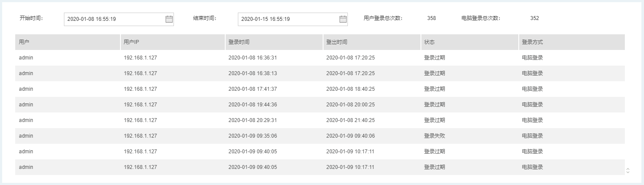644x185 pixels.
Task: Click the 登出时间 column header
Action: [x=337, y=42]
